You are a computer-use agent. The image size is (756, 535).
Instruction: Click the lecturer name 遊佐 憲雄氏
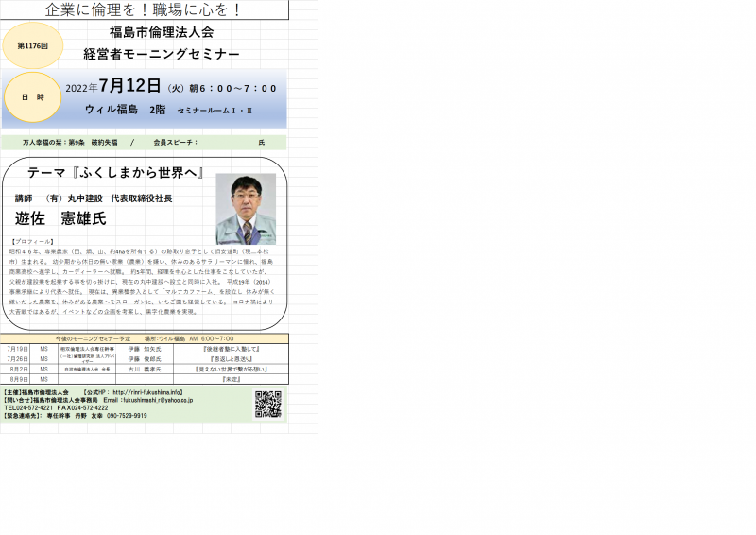tap(60, 218)
